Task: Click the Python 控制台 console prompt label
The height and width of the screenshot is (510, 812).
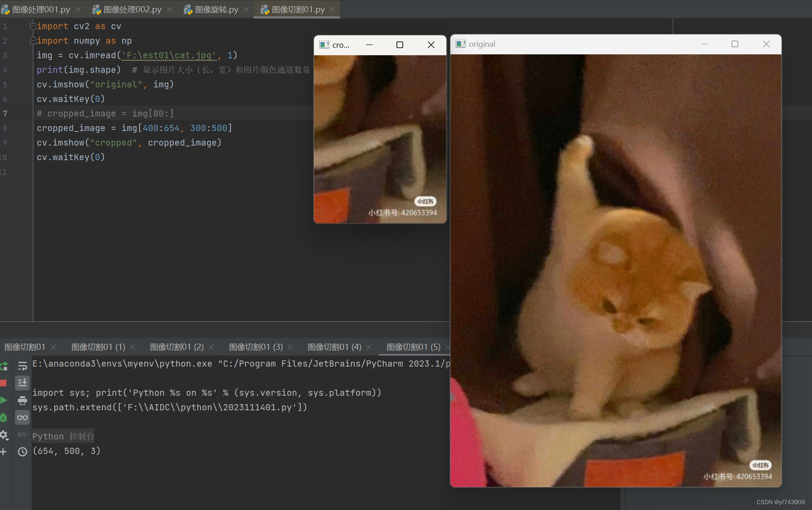Action: click(63, 436)
